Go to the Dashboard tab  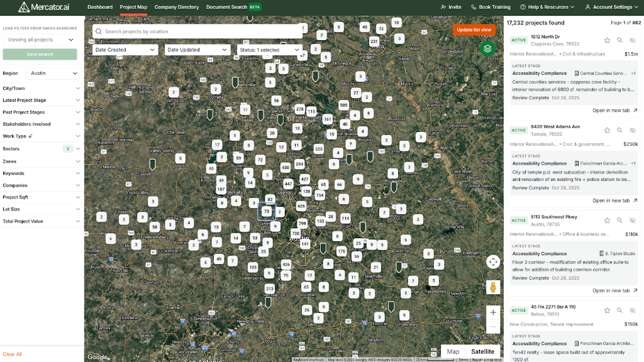(100, 7)
